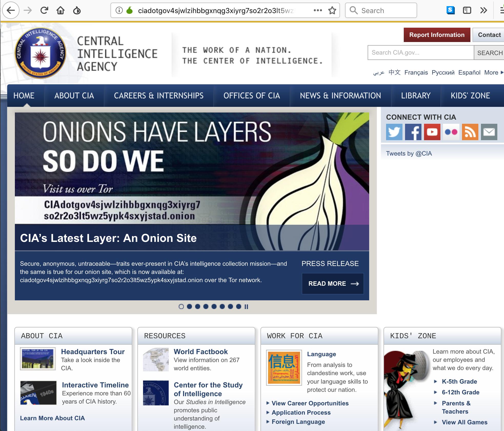
Task: Click the CIA RSS feed icon
Action: point(470,132)
